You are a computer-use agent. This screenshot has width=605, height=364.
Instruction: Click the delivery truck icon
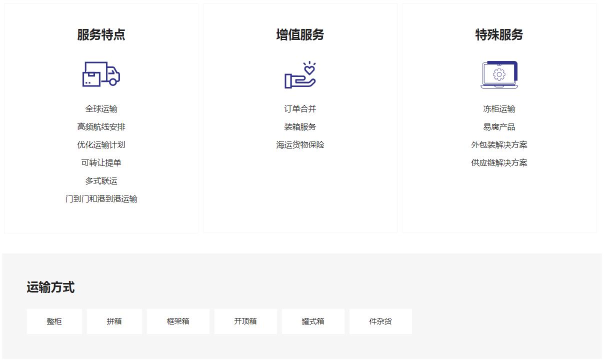101,74
